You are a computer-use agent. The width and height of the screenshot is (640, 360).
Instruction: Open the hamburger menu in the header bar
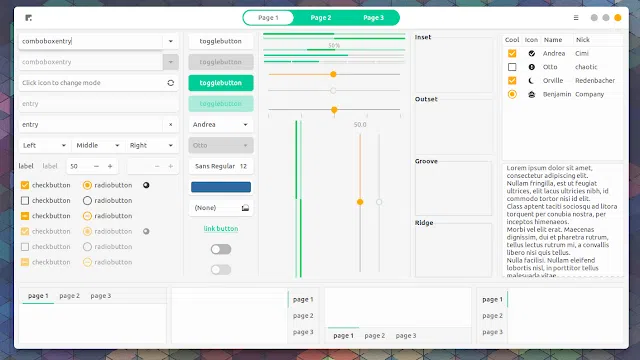tap(576, 18)
